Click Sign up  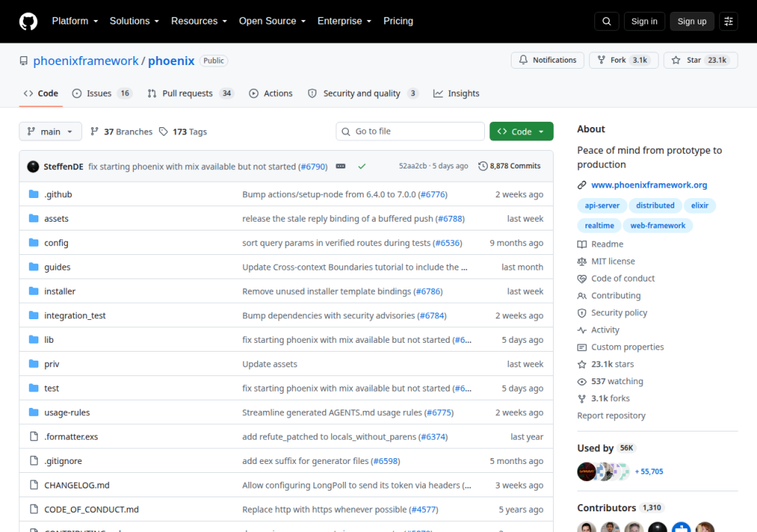(691, 21)
